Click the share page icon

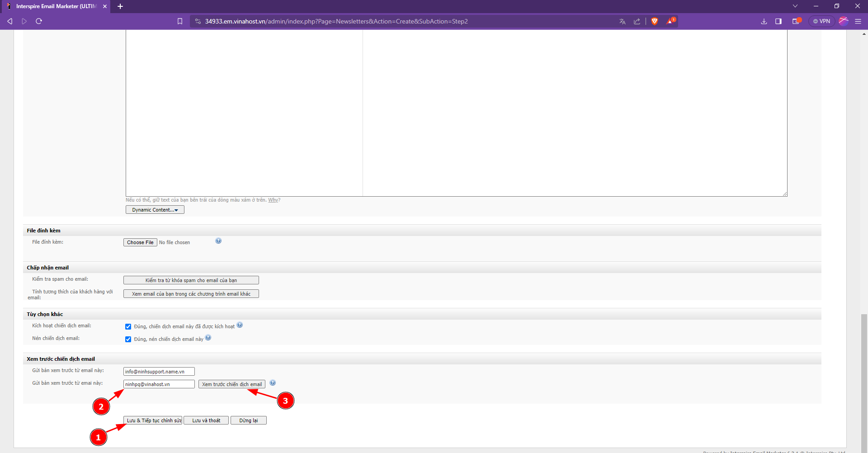point(637,21)
